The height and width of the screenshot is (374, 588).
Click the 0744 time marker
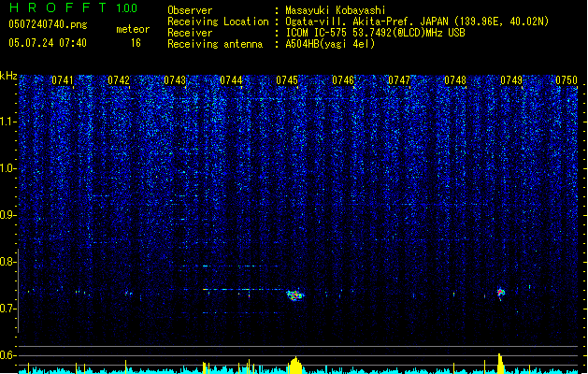[231, 80]
